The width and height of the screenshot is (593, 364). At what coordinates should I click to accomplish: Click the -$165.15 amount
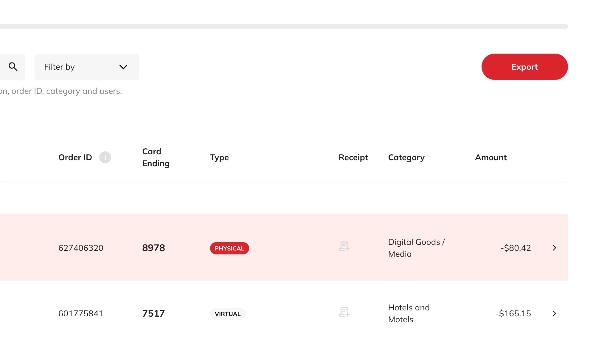tap(513, 313)
